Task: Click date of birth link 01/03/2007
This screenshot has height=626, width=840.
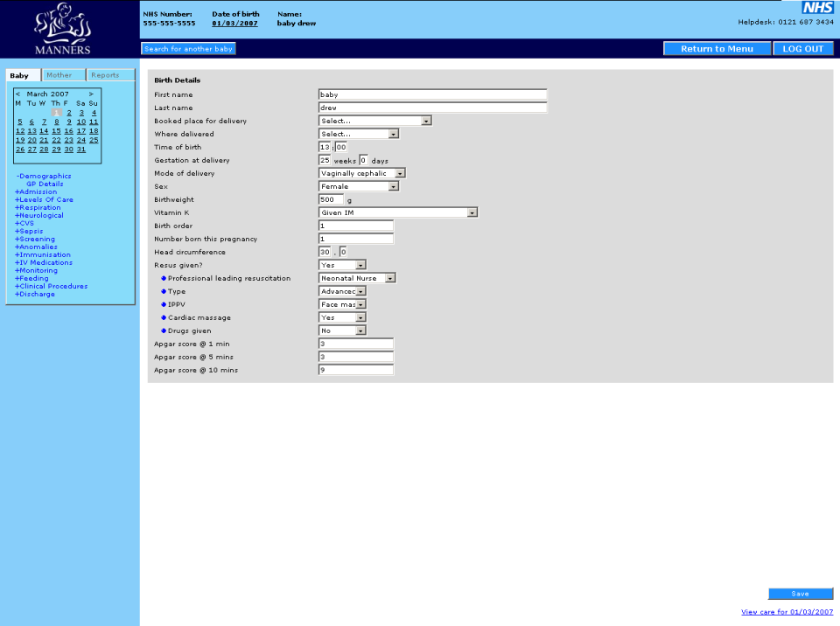Action: point(234,24)
